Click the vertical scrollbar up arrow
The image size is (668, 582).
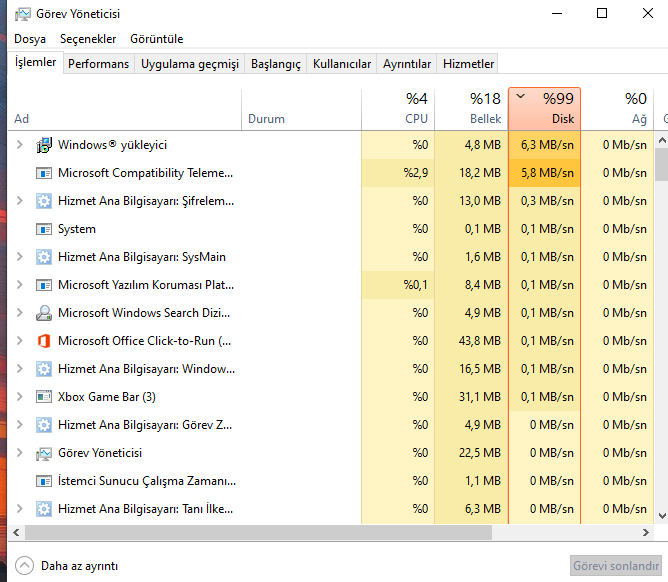pos(662,140)
